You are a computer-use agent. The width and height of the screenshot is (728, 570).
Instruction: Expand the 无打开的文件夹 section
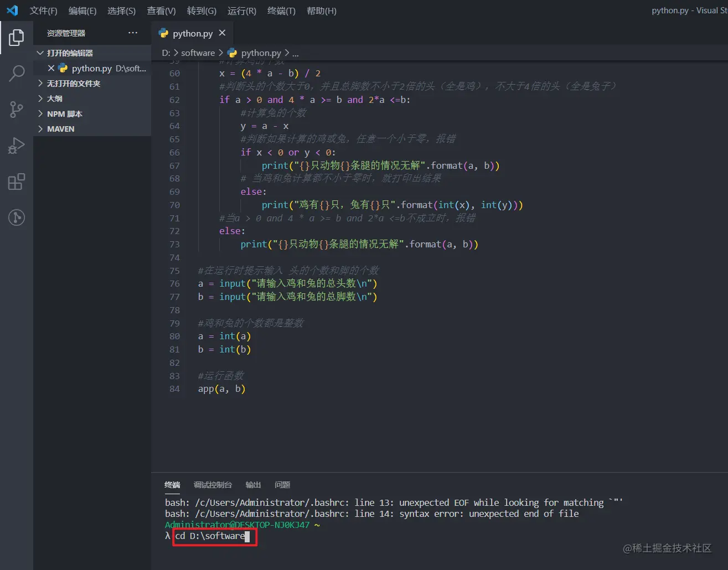[92, 84]
